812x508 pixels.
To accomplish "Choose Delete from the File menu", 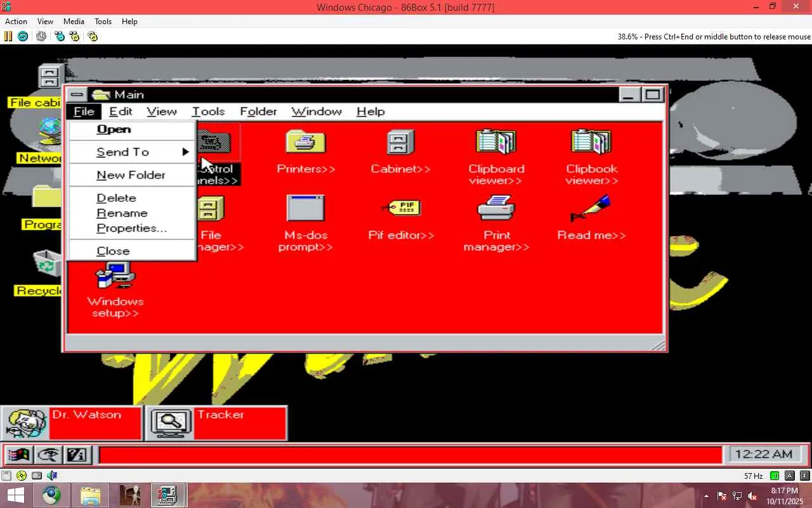I will [x=131, y=198].
